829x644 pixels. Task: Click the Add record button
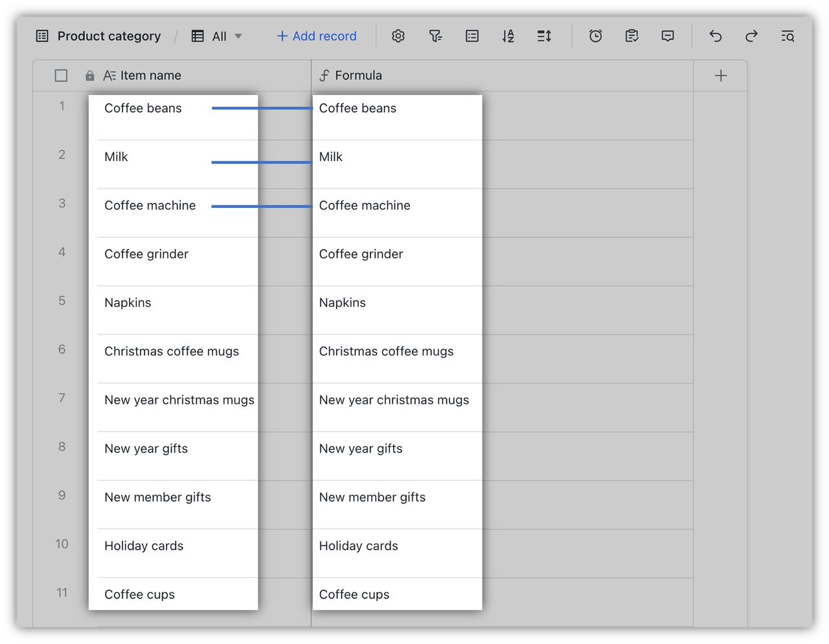pos(317,36)
